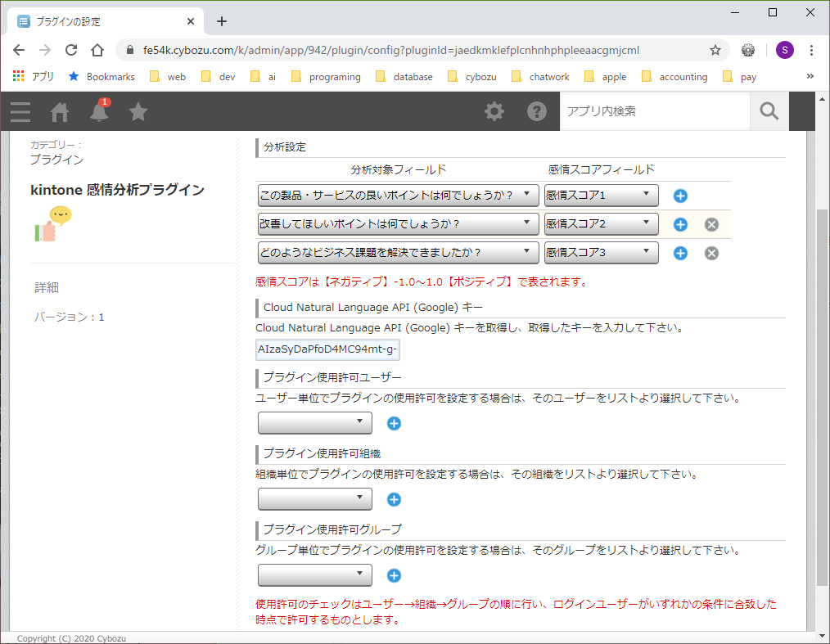Click the app search magnifier button
Screen dimensions: 830x644
769,111
